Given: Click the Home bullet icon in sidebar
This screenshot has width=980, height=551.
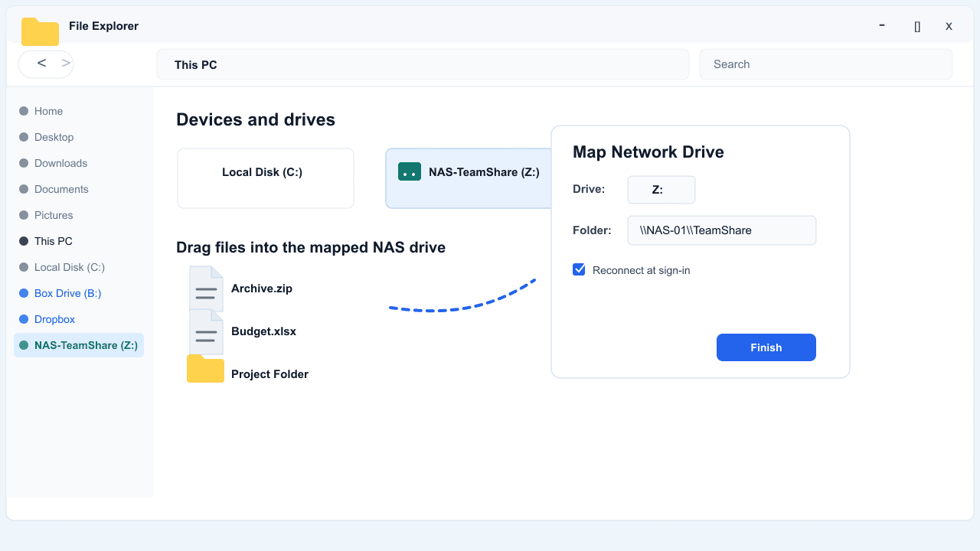Looking at the screenshot, I should 24,111.
